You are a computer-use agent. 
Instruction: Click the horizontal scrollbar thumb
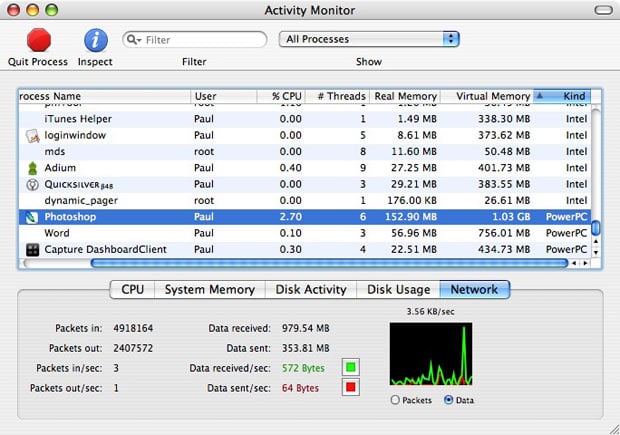(329, 263)
